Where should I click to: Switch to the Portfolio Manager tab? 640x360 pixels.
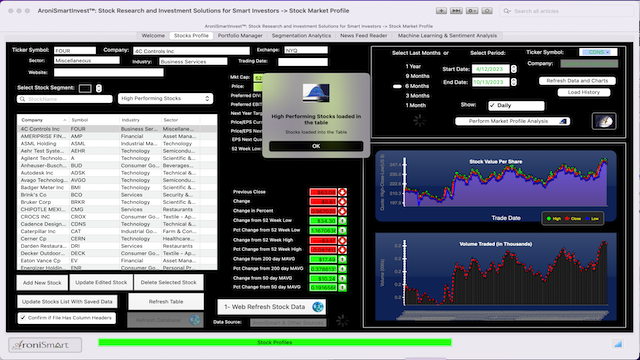point(240,36)
